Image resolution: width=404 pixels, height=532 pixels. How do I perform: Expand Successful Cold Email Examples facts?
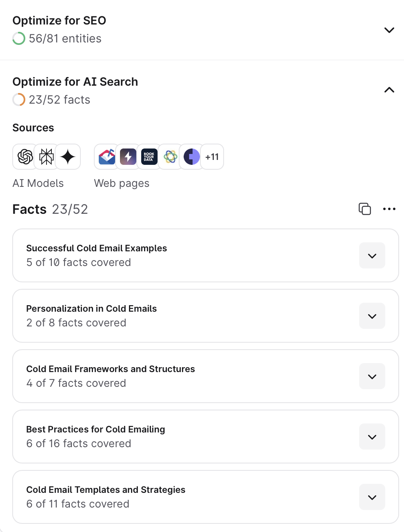point(372,256)
